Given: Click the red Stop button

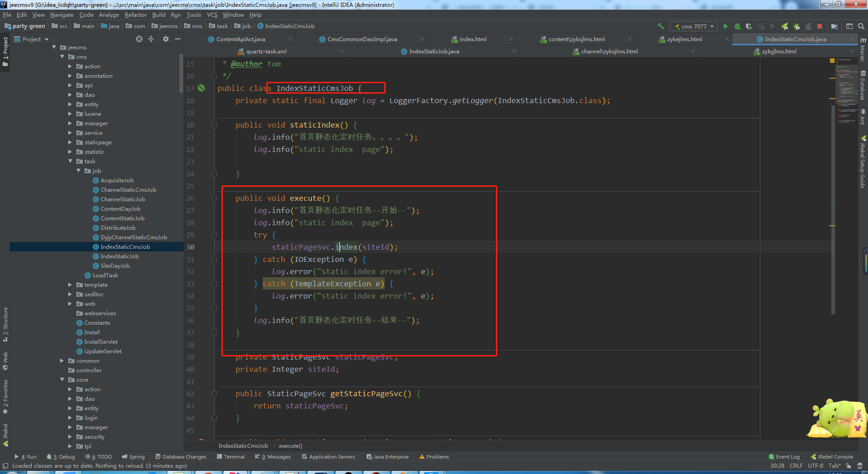Looking at the screenshot, I should [x=819, y=26].
